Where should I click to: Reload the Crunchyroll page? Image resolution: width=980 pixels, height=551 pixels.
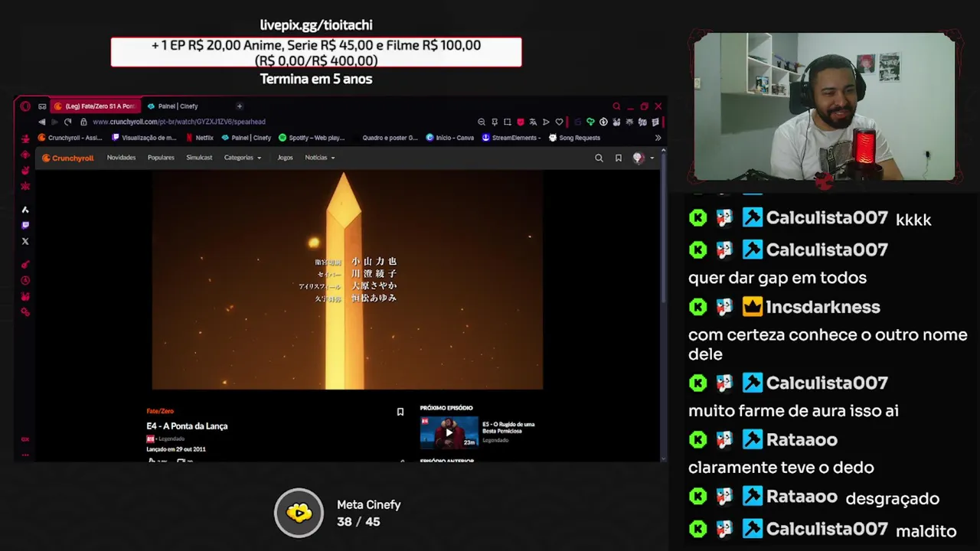tap(68, 122)
